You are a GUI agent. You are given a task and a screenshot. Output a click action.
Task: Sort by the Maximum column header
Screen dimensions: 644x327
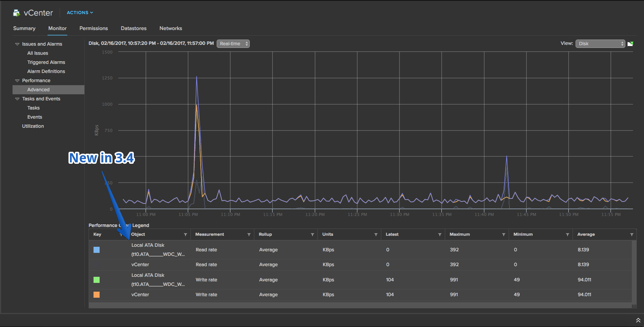pyautogui.click(x=460, y=235)
